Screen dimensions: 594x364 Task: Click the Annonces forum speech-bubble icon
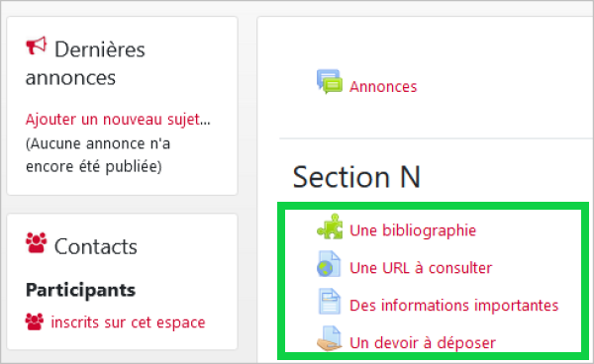[330, 82]
